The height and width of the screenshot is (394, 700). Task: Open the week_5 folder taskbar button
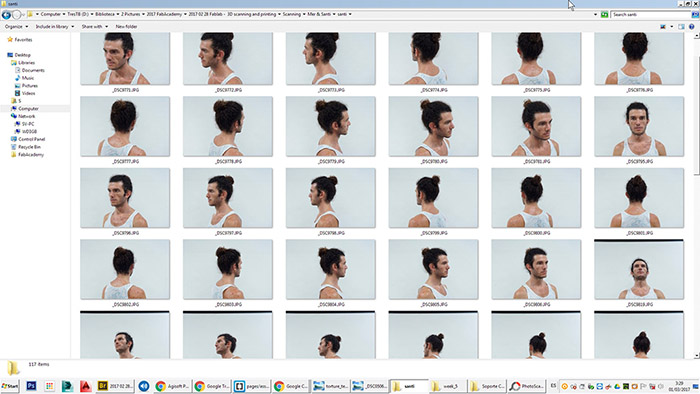[448, 386]
